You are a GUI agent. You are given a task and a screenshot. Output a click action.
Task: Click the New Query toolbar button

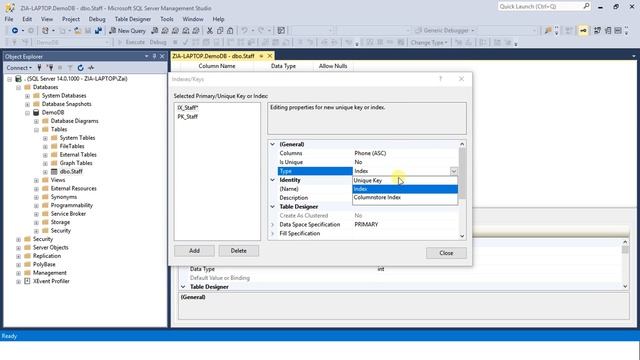(x=127, y=31)
